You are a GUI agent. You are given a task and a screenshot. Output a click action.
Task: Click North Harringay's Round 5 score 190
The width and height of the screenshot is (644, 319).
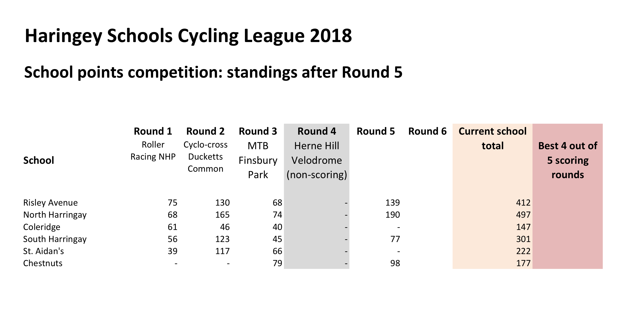point(392,215)
